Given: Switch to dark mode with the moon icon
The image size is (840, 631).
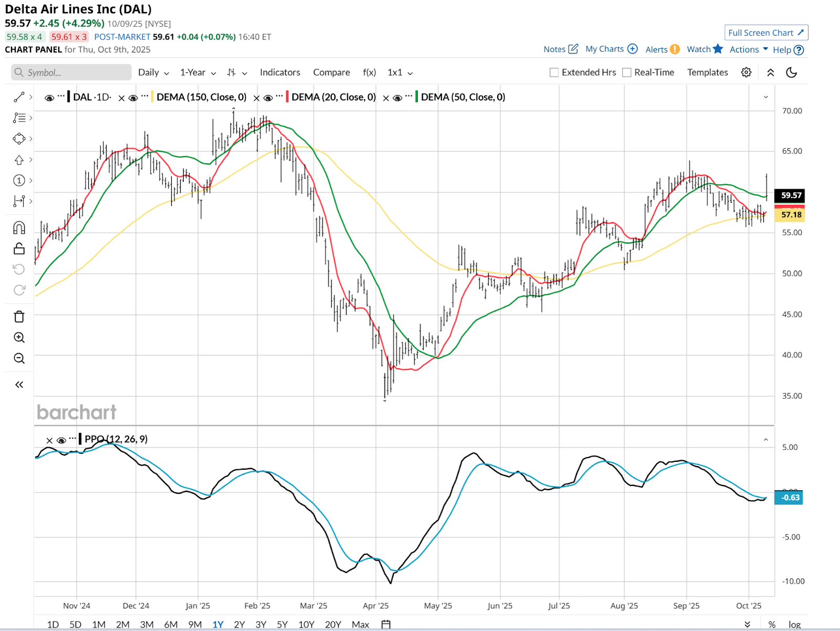Looking at the screenshot, I should (x=791, y=73).
